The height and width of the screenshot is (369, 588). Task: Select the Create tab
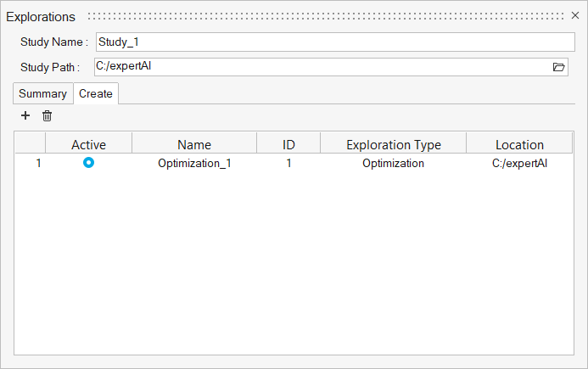pos(96,93)
